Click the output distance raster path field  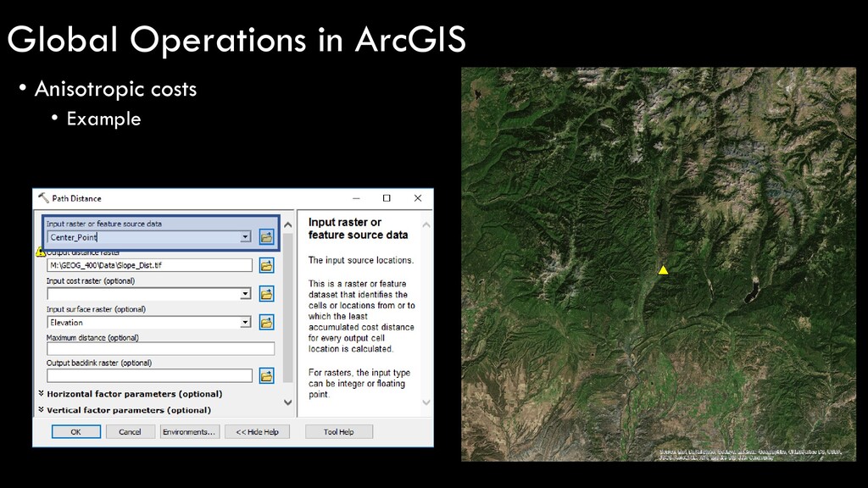(149, 265)
